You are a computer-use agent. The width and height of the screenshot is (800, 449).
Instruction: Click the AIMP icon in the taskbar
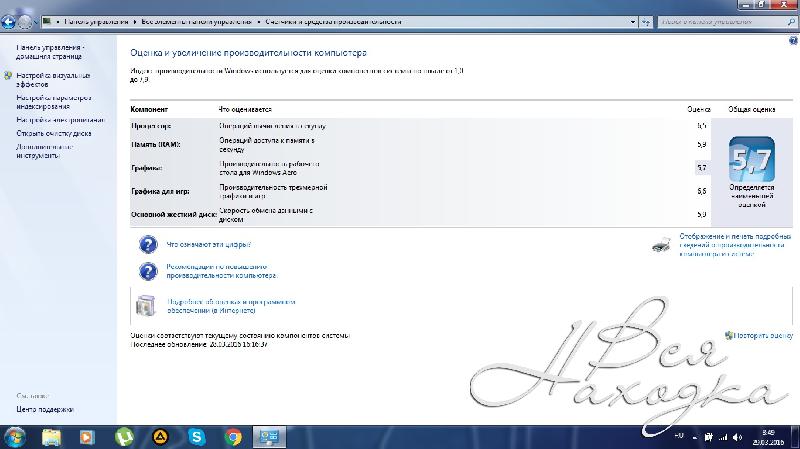click(160, 436)
